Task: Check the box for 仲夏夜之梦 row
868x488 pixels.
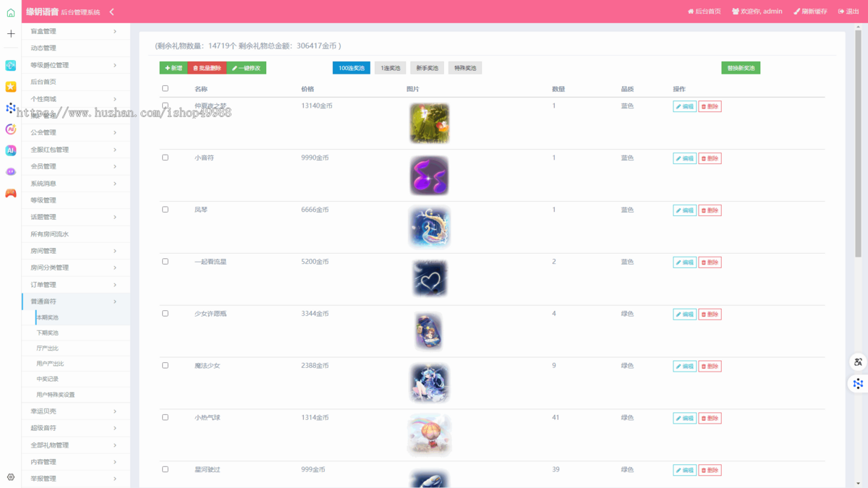Action: point(165,106)
